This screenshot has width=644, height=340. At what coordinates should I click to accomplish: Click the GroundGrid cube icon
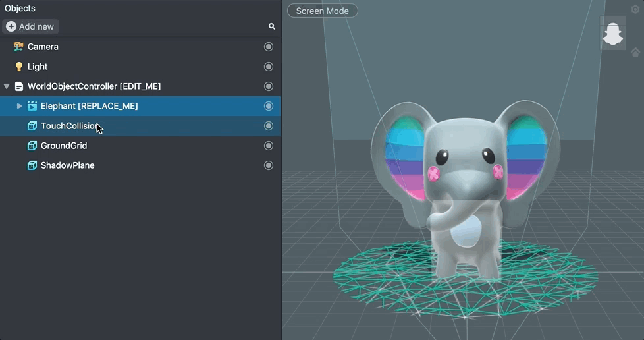[x=32, y=146]
